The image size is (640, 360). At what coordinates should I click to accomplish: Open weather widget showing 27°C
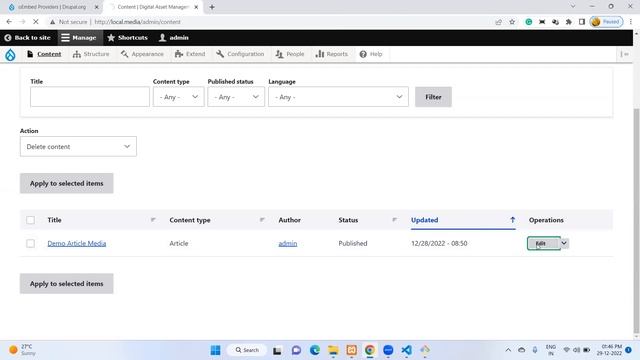pyautogui.click(x=22, y=350)
